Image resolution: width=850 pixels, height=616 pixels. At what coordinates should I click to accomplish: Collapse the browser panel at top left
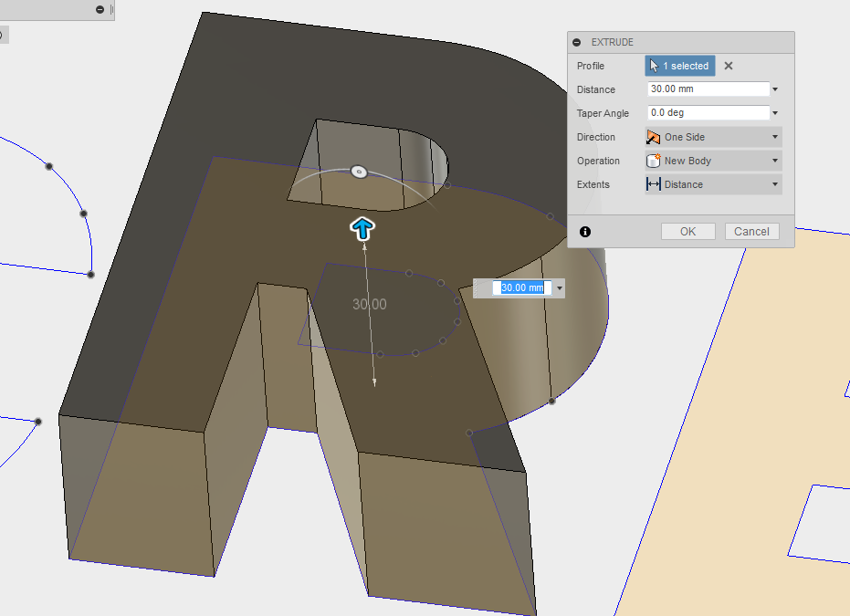tap(100, 9)
